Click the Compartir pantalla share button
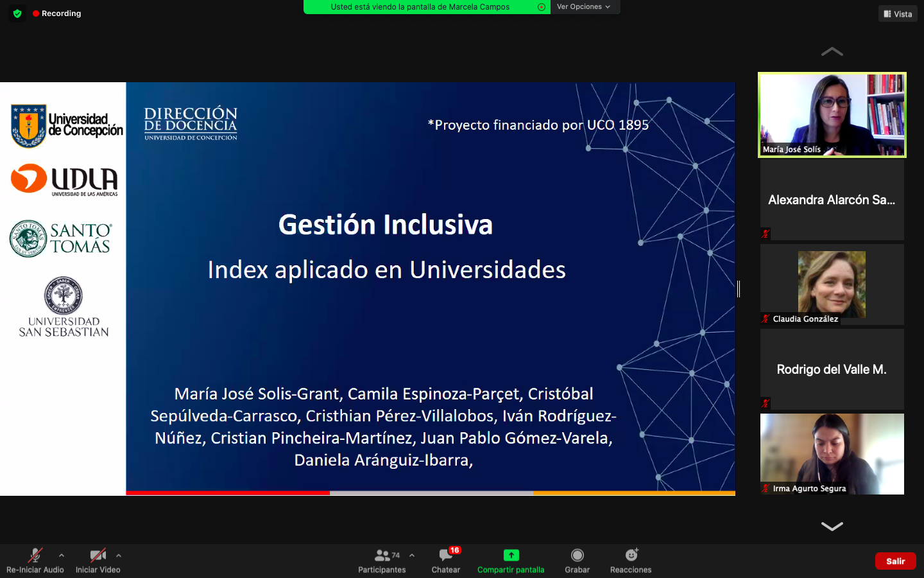Viewport: 924px width, 578px height. tap(511, 561)
